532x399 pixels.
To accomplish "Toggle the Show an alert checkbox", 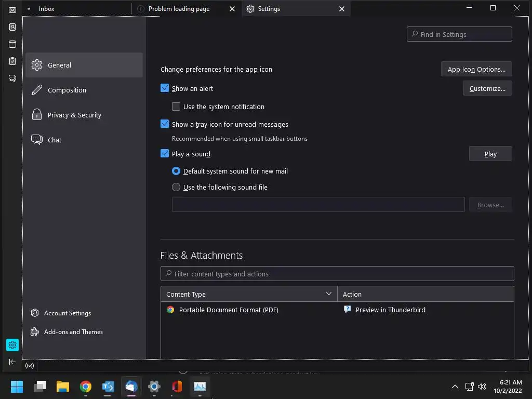I will pos(165,88).
